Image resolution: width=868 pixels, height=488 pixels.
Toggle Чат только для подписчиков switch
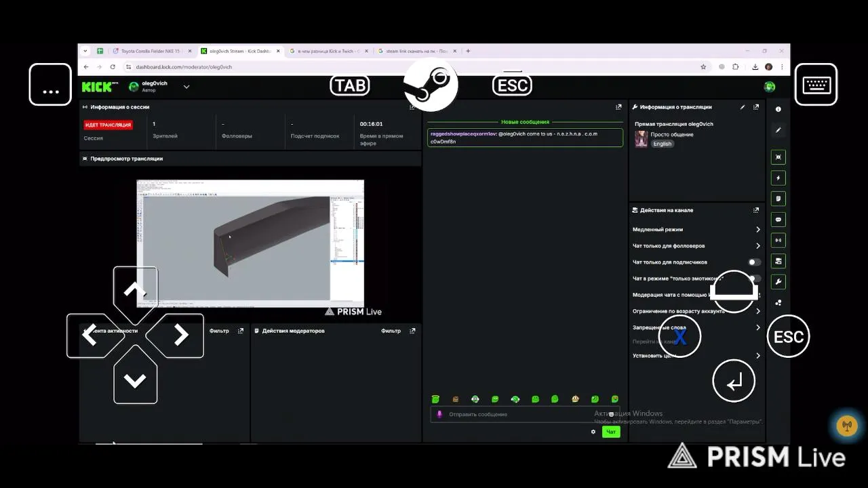click(x=754, y=262)
